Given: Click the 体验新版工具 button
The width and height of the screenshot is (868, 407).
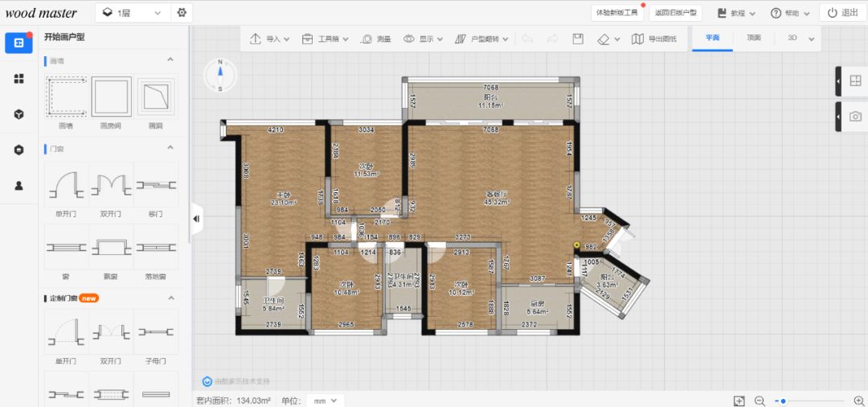Looking at the screenshot, I should pos(616,13).
